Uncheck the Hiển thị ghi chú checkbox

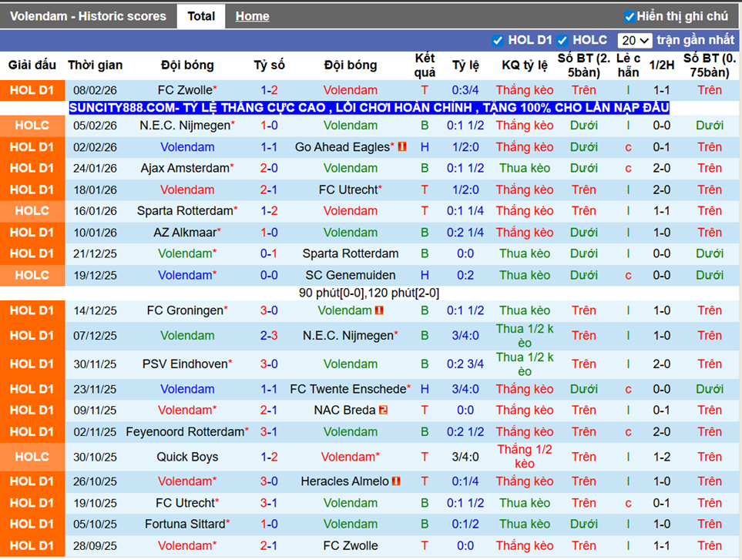630,17
